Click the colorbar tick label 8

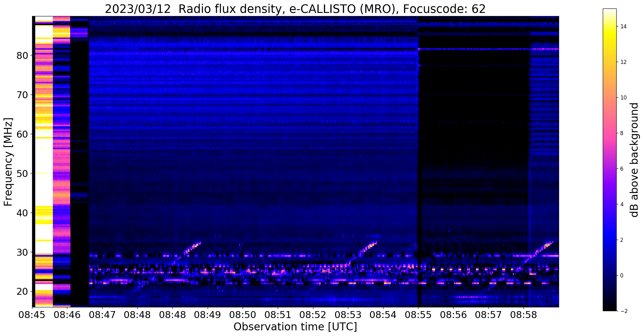tap(622, 133)
